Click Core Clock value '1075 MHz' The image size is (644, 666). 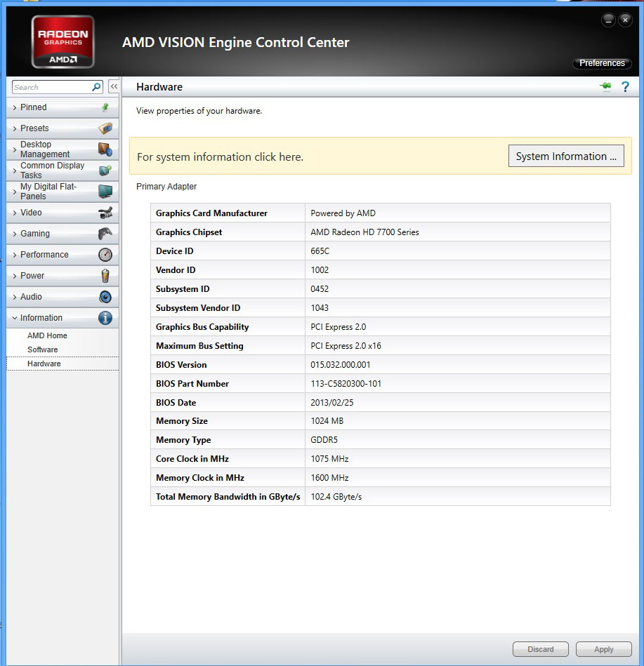coord(329,459)
